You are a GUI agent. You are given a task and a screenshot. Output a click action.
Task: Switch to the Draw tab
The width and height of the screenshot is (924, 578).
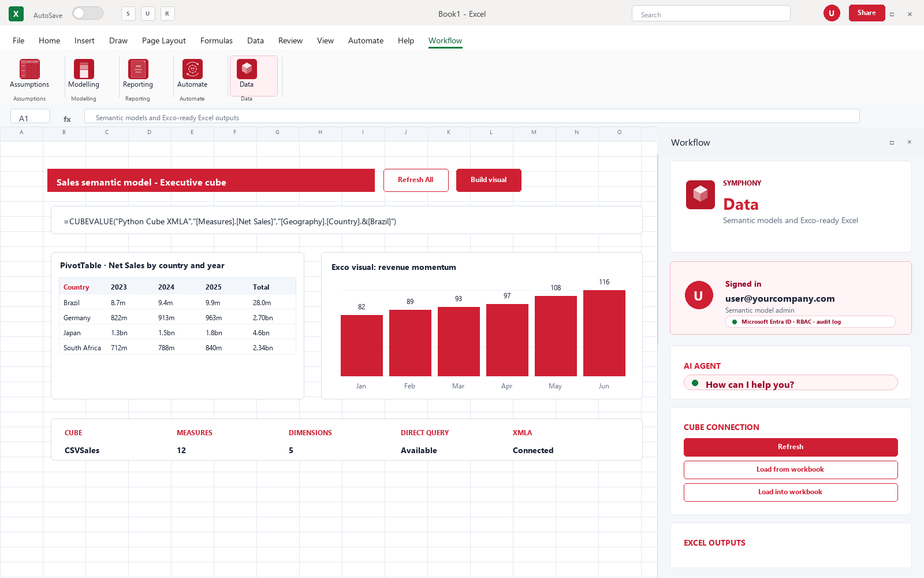(118, 40)
